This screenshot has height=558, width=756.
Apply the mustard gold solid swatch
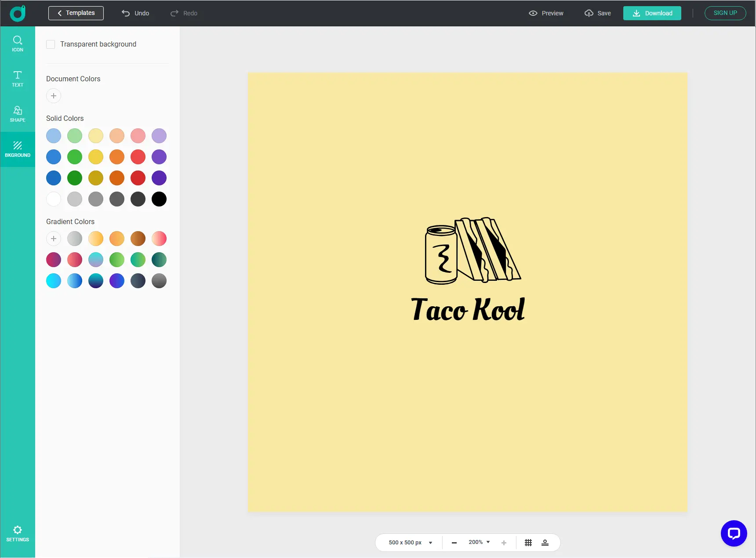coord(96,178)
